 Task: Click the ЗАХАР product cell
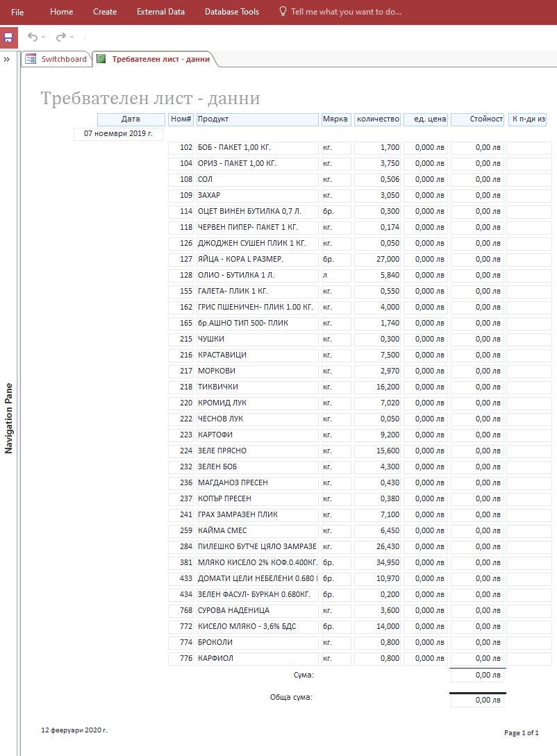click(258, 195)
